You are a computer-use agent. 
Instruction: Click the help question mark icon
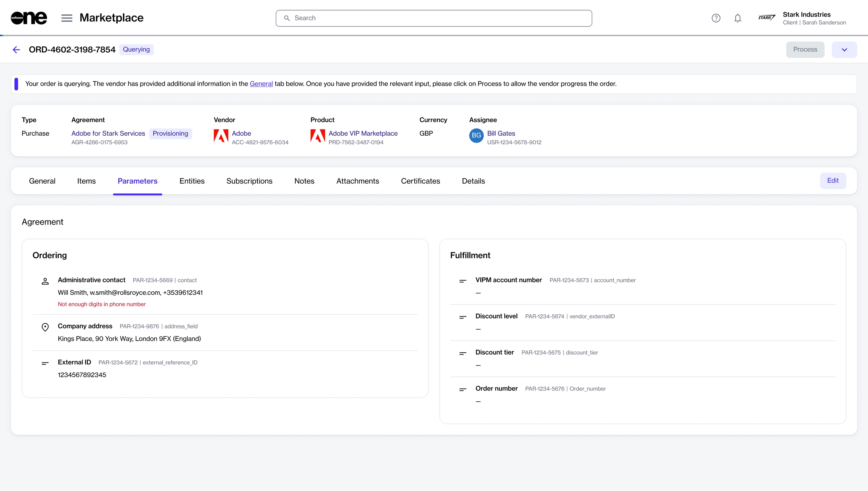click(x=716, y=18)
